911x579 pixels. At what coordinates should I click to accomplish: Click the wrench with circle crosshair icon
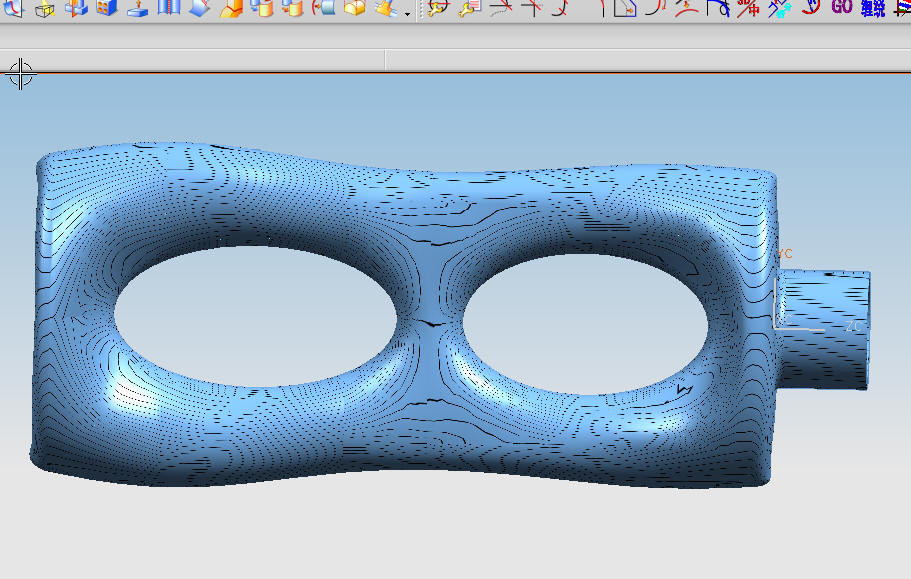[439, 8]
